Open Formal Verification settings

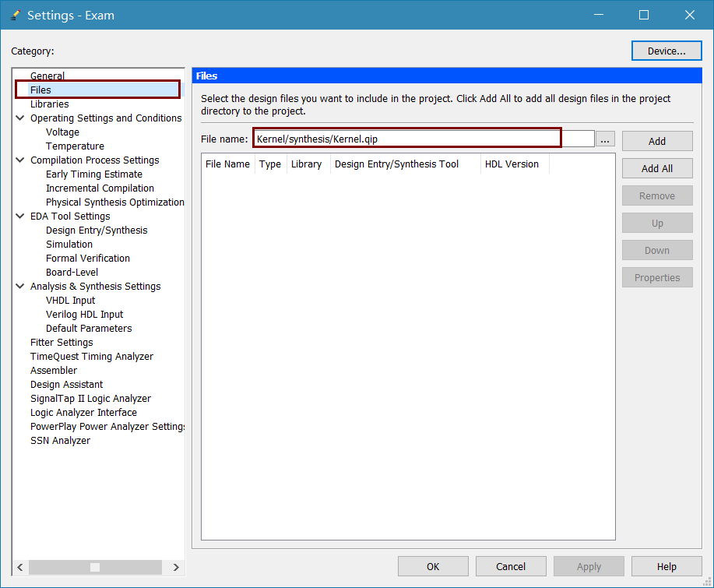pos(87,259)
